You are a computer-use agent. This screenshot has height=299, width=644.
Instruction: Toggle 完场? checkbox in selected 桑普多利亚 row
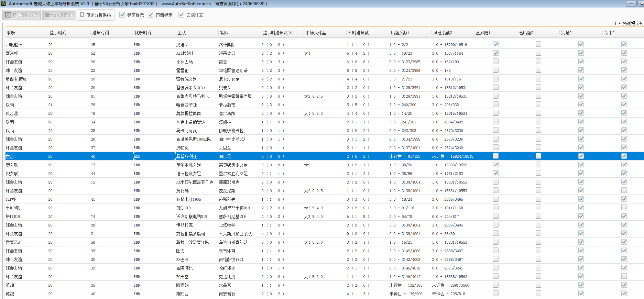(581, 156)
